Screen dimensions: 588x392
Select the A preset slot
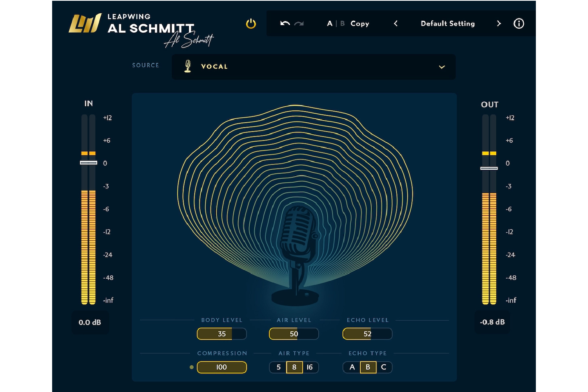(330, 24)
